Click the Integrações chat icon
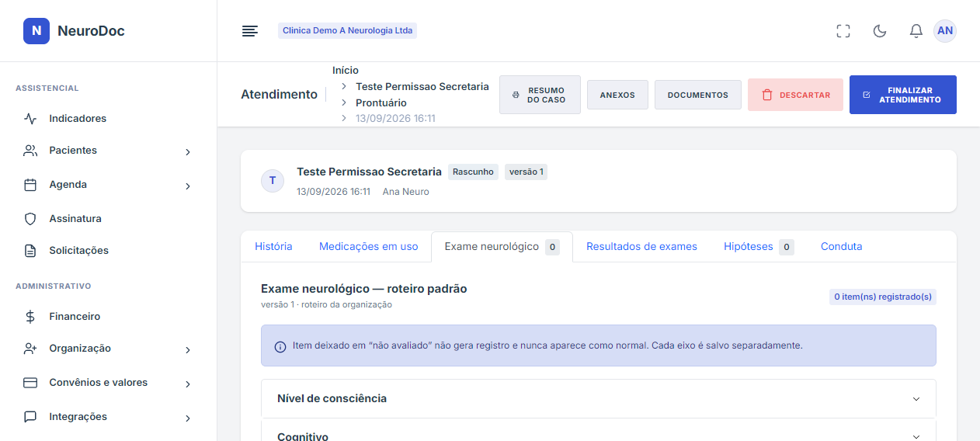The image size is (980, 441). pyautogui.click(x=30, y=417)
